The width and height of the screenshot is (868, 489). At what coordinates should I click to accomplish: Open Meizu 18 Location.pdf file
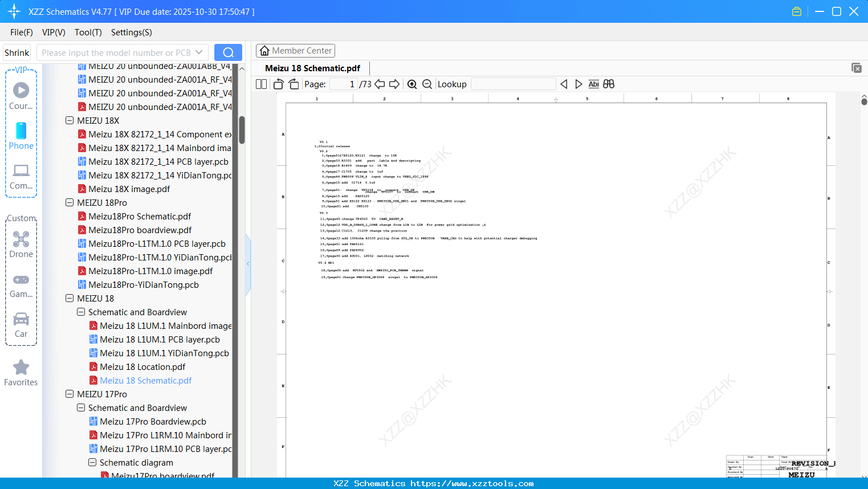(x=137, y=367)
